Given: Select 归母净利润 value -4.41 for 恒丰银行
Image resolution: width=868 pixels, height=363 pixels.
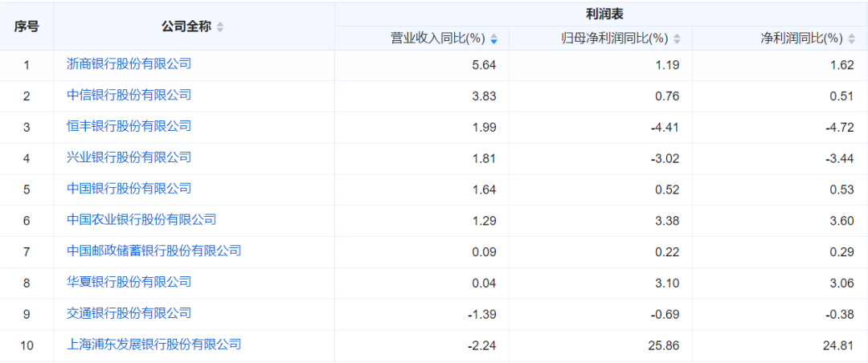Looking at the screenshot, I should click(665, 127).
